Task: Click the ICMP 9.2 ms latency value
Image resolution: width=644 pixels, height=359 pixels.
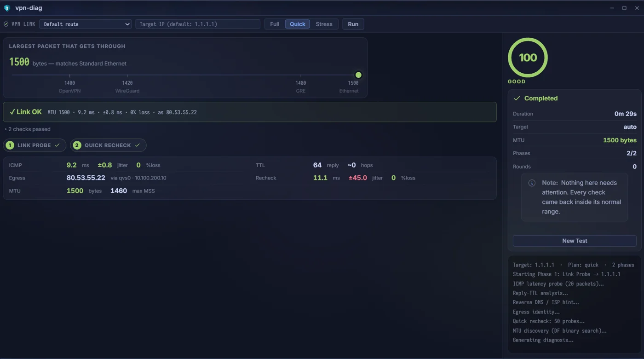Action: 72,165
